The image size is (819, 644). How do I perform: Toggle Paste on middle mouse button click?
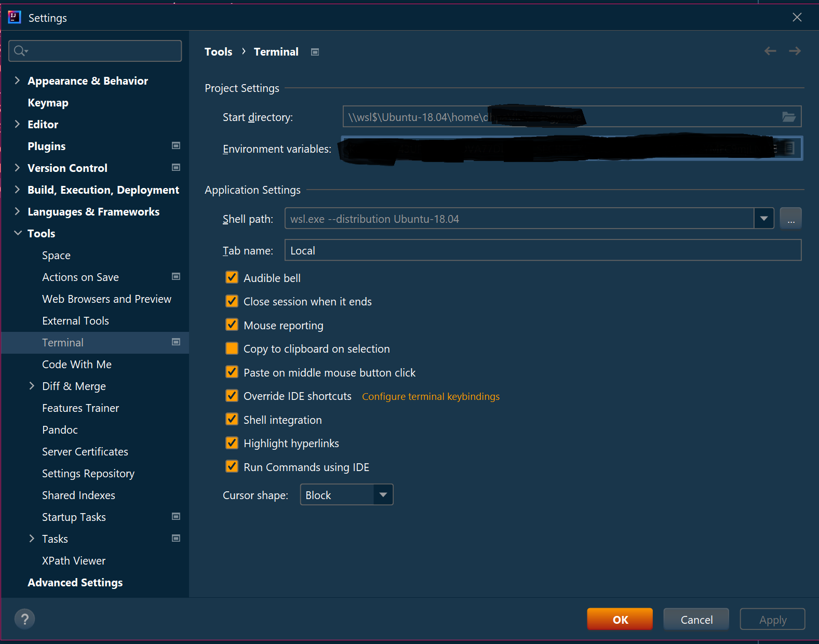(x=232, y=372)
